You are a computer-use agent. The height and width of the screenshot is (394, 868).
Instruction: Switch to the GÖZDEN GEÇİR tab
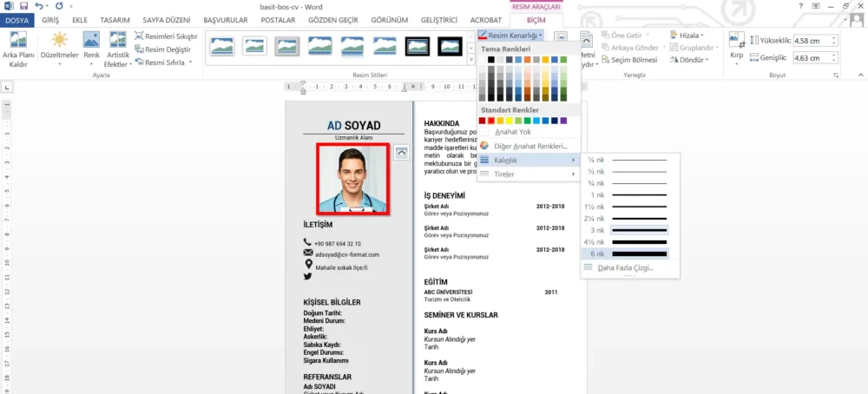coord(332,20)
